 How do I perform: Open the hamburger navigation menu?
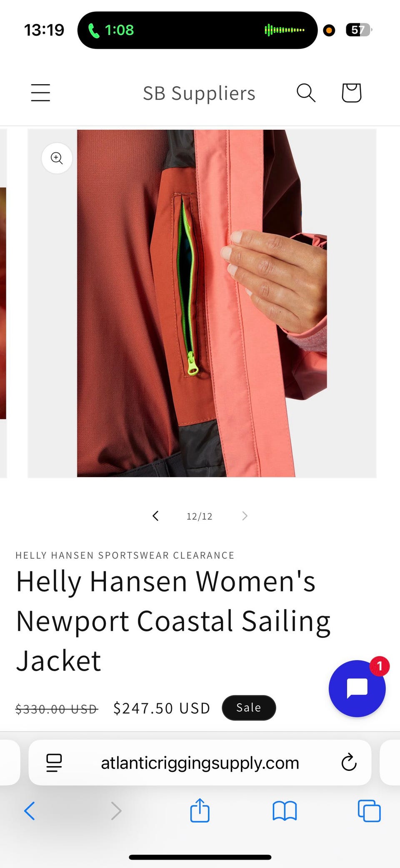[x=40, y=93]
